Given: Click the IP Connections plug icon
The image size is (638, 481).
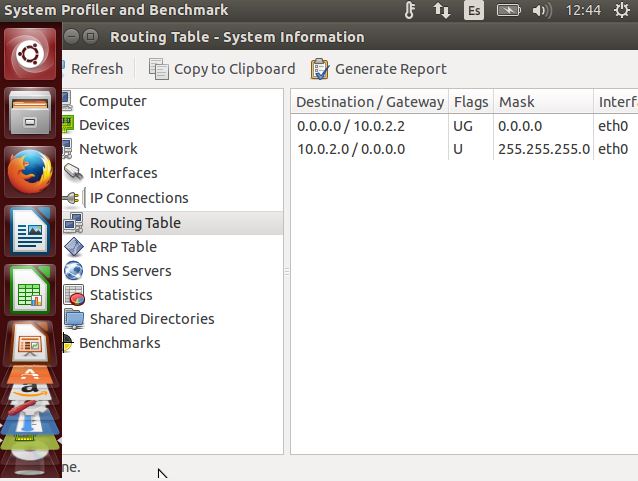Looking at the screenshot, I should click(73, 198).
